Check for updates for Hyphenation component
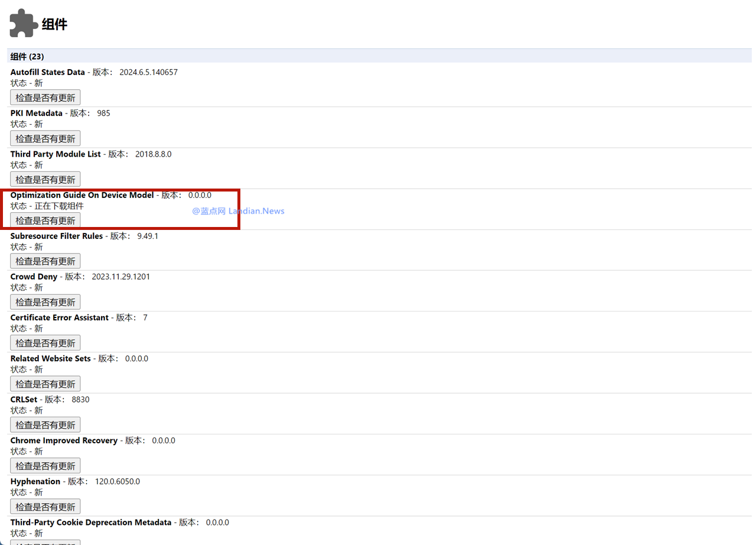 (x=45, y=507)
